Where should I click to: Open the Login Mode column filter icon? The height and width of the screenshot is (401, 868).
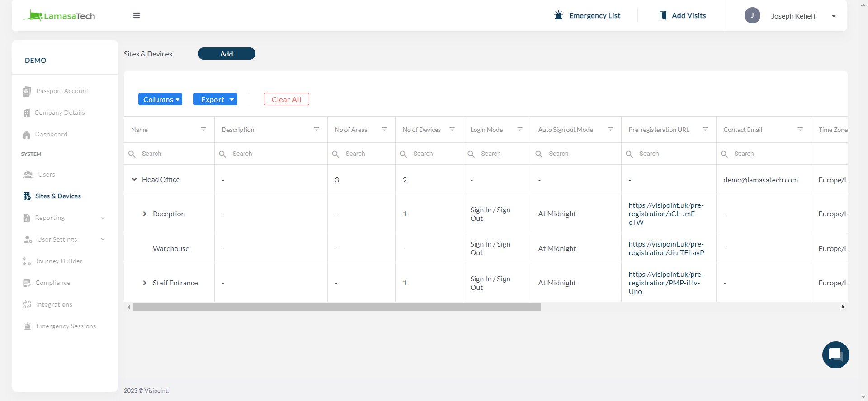[520, 129]
